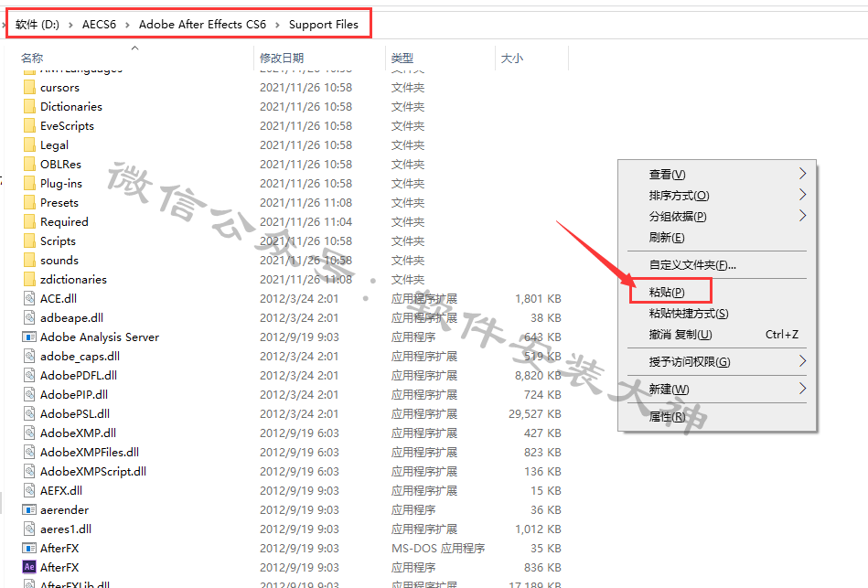Expand the 授予访问权限(G) submenu arrow
This screenshot has width=868, height=588.
click(x=803, y=361)
